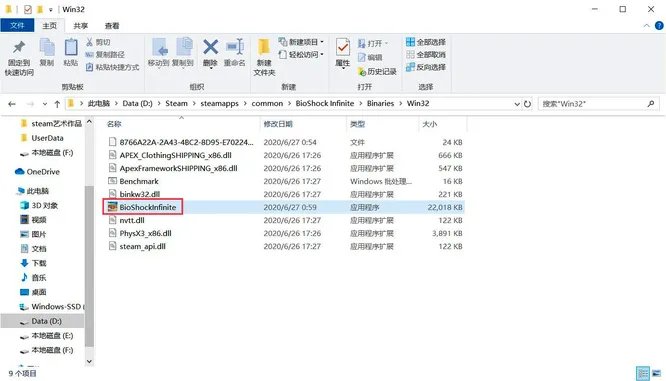
Task: Open Windows-SSD drive in navigation pane
Action: click(52, 307)
